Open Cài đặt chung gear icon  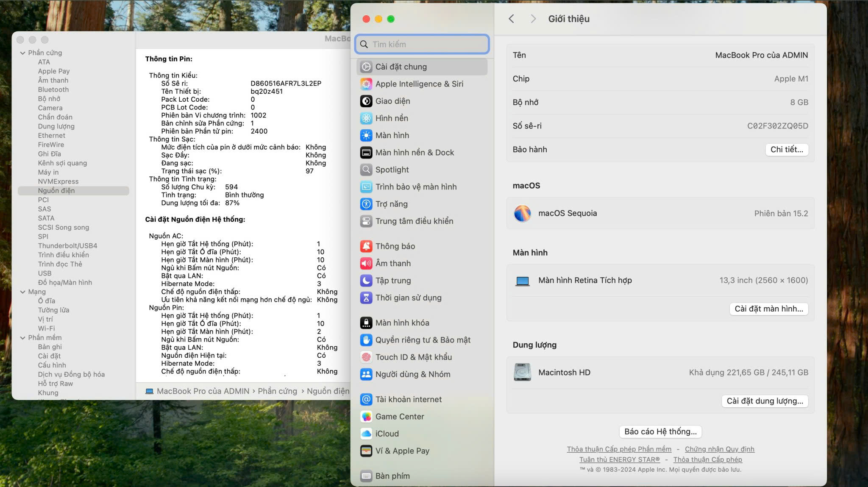click(x=366, y=67)
